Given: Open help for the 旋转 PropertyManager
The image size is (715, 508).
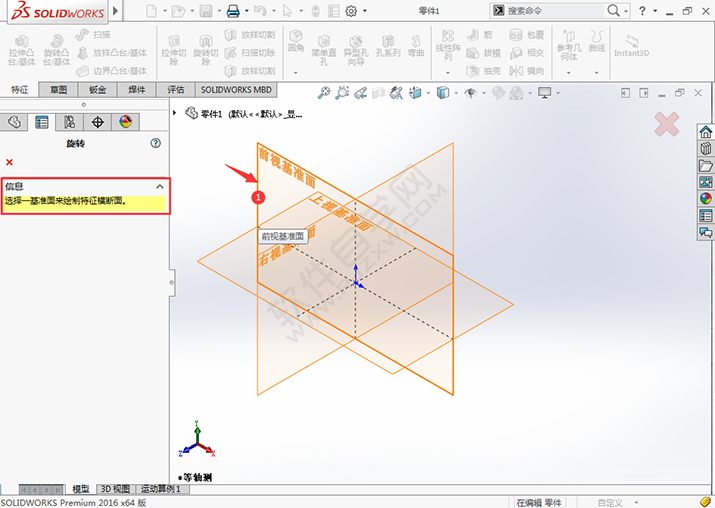Looking at the screenshot, I should (155, 143).
